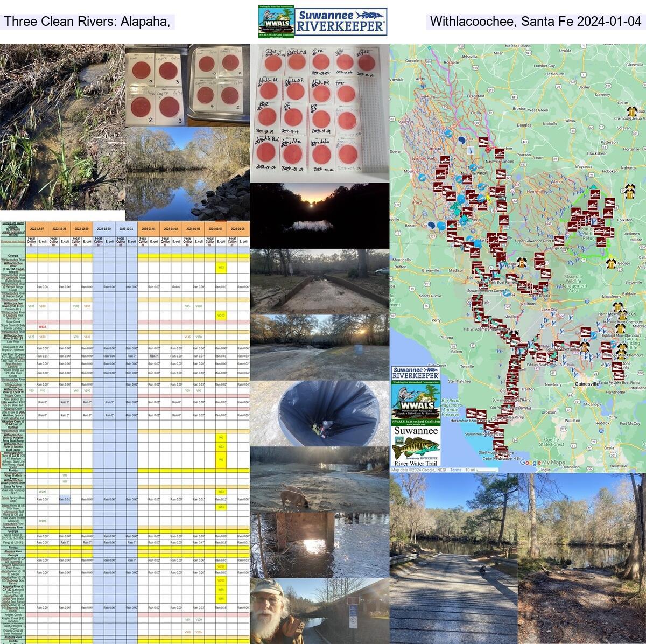The height and width of the screenshot is (644, 646).
Task: Click the 10 mi map scale bar
Action: (x=481, y=470)
